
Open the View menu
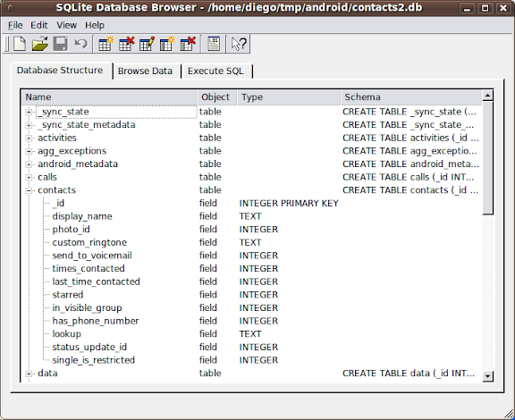coord(66,25)
